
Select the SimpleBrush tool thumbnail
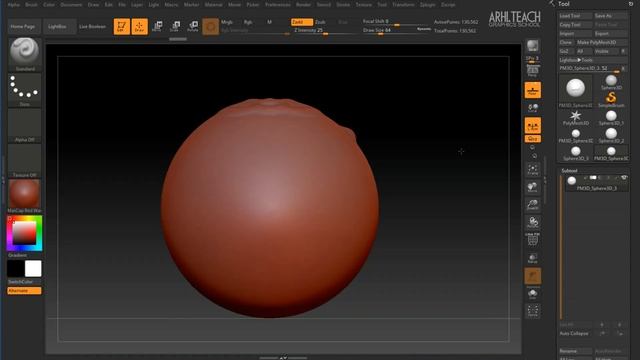click(611, 99)
